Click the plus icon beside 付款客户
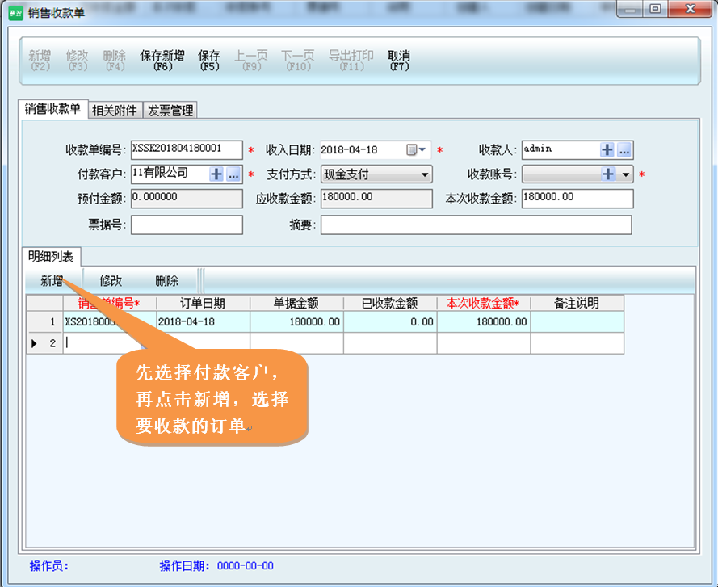Image resolution: width=718 pixels, height=588 pixels. coord(216,174)
